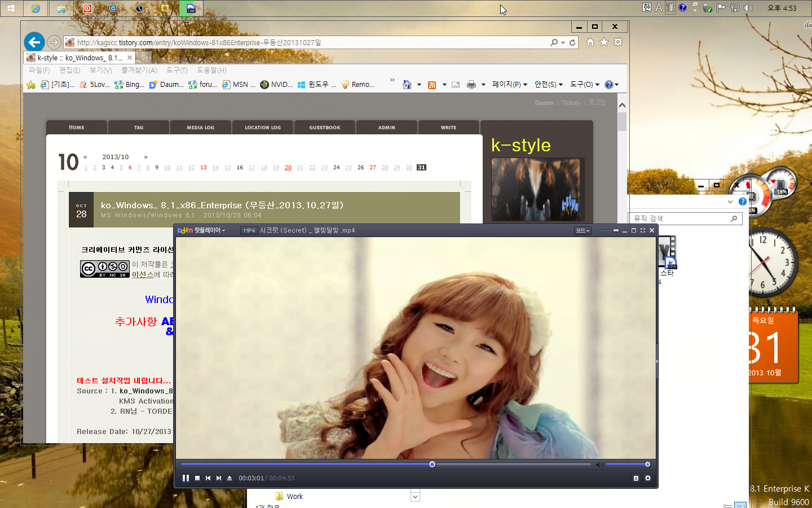Open the PotPlayer playlist panel icon
Viewport: 812px width, 508px height.
click(x=636, y=478)
